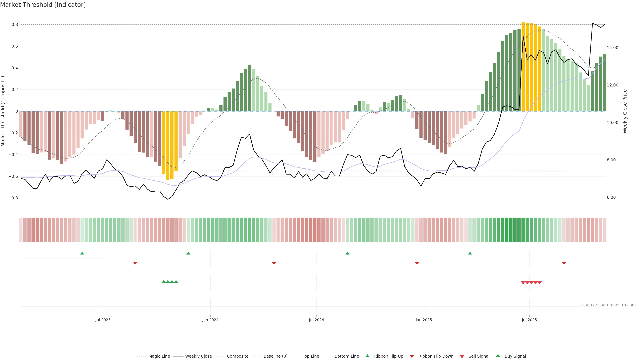Click the Buy Signal legend triangle icon

coord(498,356)
